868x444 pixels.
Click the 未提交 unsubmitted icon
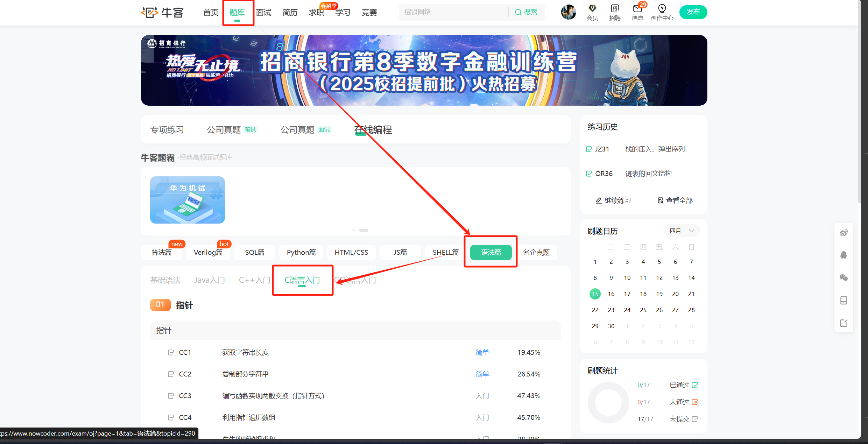[695, 419]
